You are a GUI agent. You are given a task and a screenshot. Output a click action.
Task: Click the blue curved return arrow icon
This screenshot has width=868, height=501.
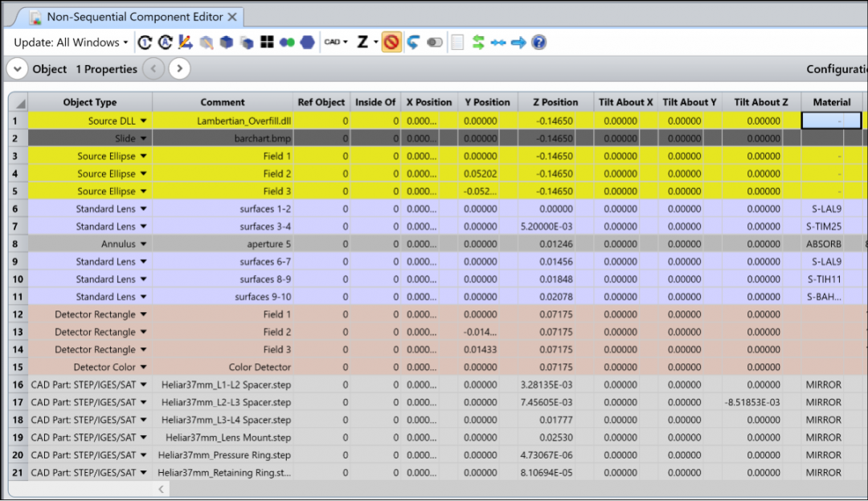413,42
